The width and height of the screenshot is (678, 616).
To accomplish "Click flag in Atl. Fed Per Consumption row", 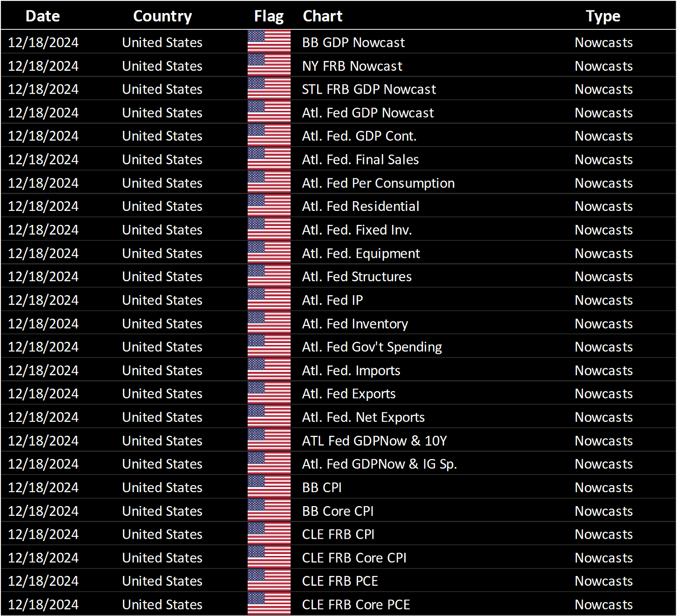I will [269, 183].
